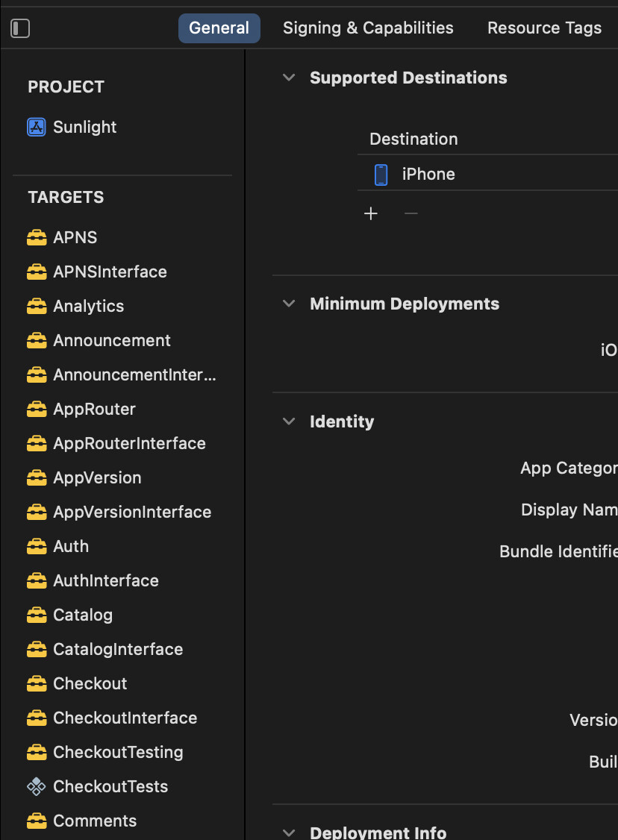Click the Checkout target toolbox icon
The width and height of the screenshot is (618, 840).
click(x=37, y=683)
